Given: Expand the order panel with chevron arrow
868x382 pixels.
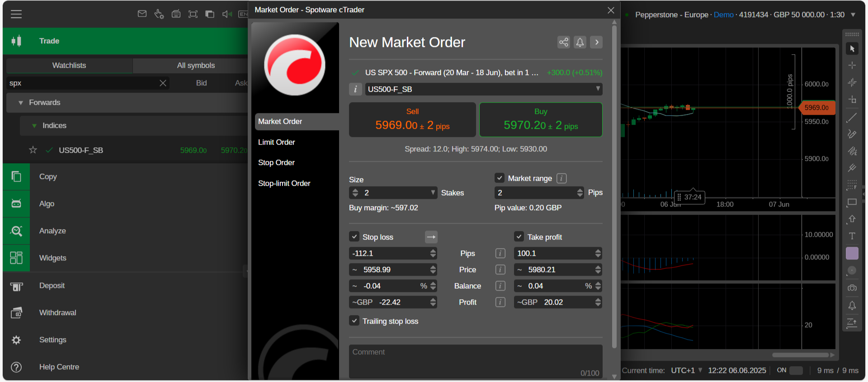Looking at the screenshot, I should (x=596, y=42).
